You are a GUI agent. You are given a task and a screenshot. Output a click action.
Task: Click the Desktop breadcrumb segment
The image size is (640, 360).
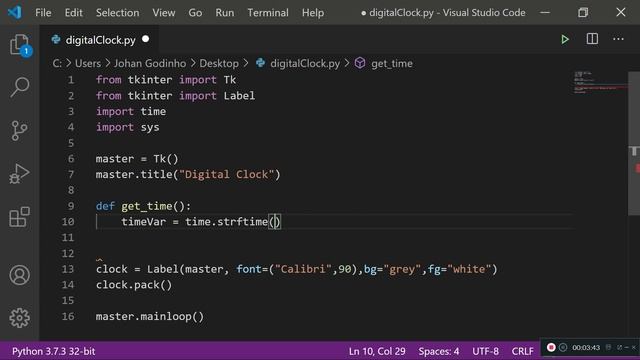coord(219,63)
